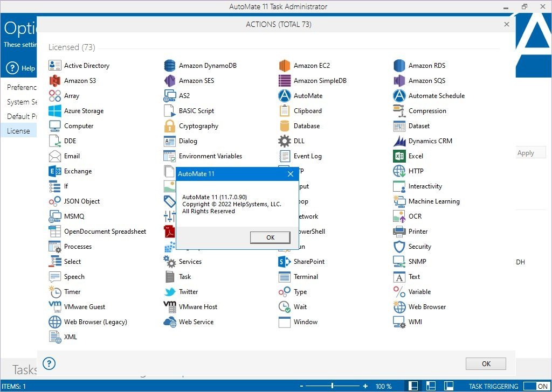Adjust the zoom slider in status bar

coord(332,386)
